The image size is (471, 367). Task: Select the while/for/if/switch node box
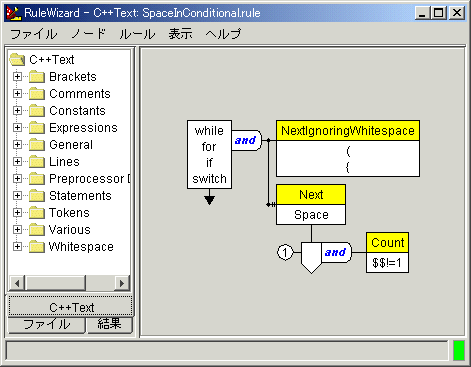(209, 155)
